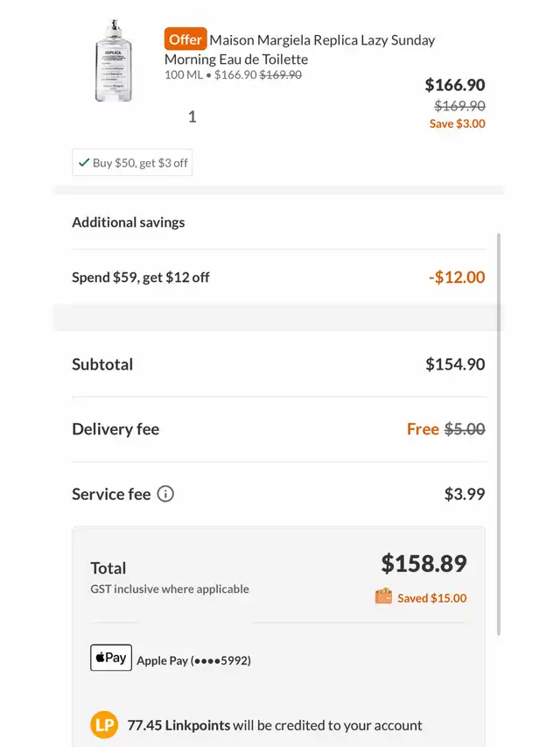560x747 pixels.
Task: Click the orange Offer tag badge
Action: (185, 39)
